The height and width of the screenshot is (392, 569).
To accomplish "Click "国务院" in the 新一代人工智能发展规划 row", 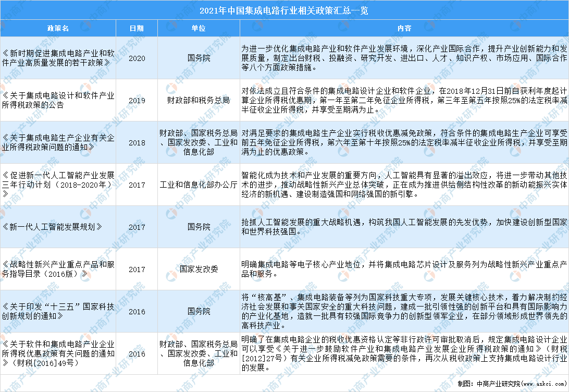I will coord(199,227).
